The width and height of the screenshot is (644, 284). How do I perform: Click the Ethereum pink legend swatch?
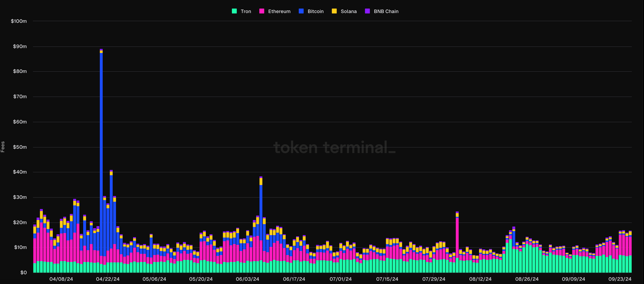coord(262,11)
